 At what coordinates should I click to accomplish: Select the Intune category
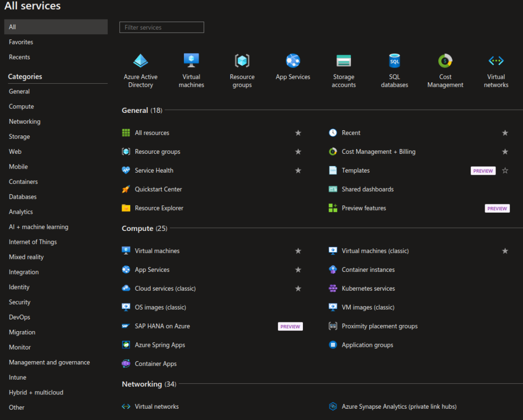17,377
